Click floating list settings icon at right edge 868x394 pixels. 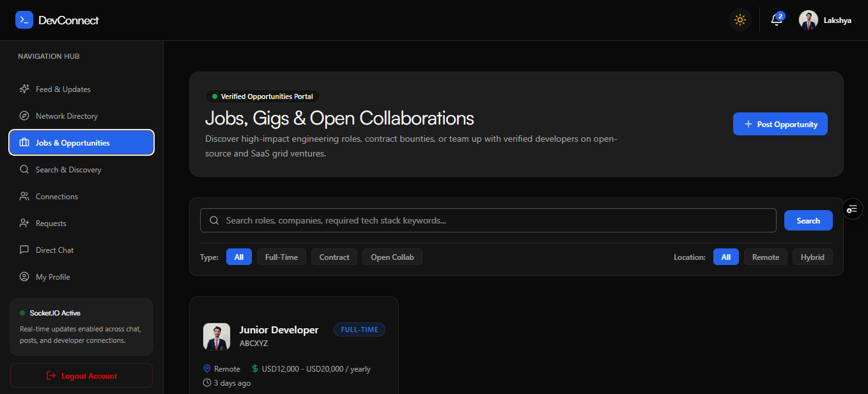[852, 209]
